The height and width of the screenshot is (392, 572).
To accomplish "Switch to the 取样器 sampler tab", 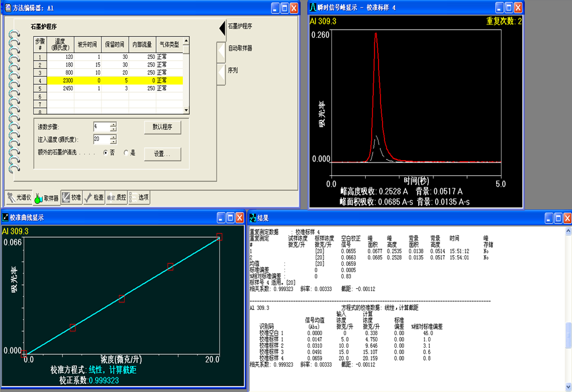I will point(47,198).
